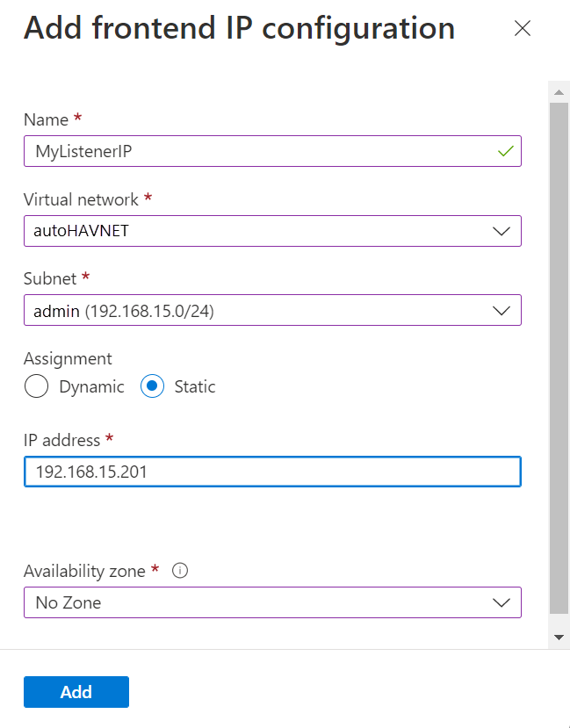This screenshot has width=570, height=728.
Task: Click the chevron on the Availability zone dropdown
Action: point(501,602)
